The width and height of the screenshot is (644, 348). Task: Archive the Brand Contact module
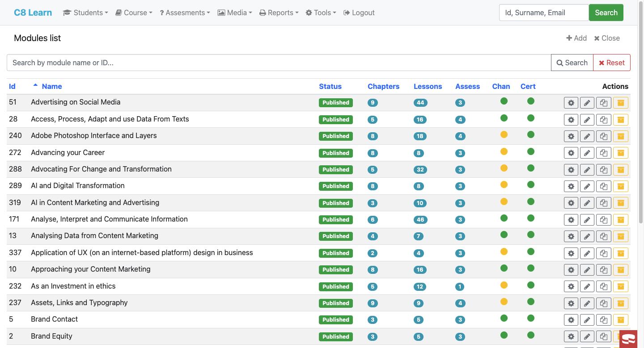pos(621,320)
